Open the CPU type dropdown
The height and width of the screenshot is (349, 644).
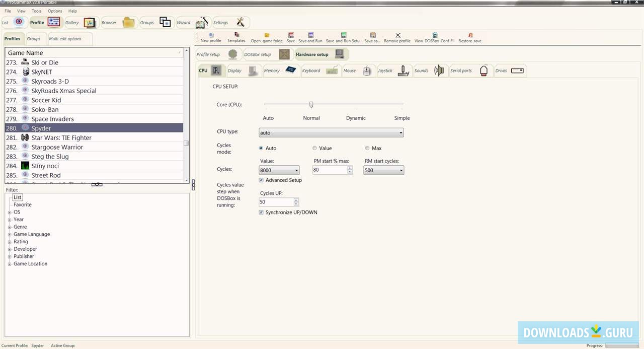400,132
